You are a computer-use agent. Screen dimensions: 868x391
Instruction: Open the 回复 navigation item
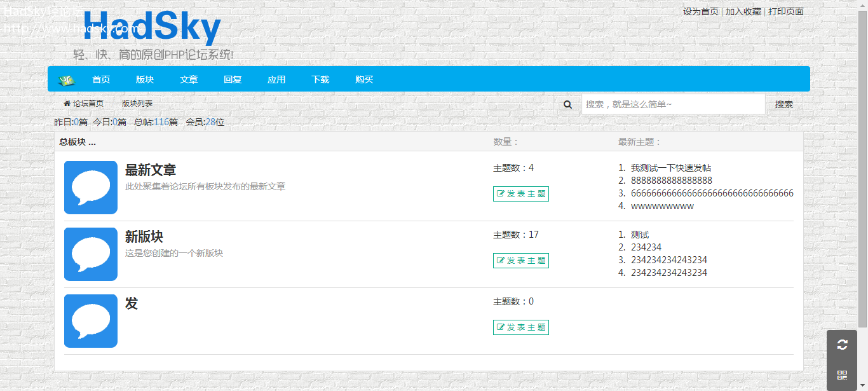click(x=233, y=79)
